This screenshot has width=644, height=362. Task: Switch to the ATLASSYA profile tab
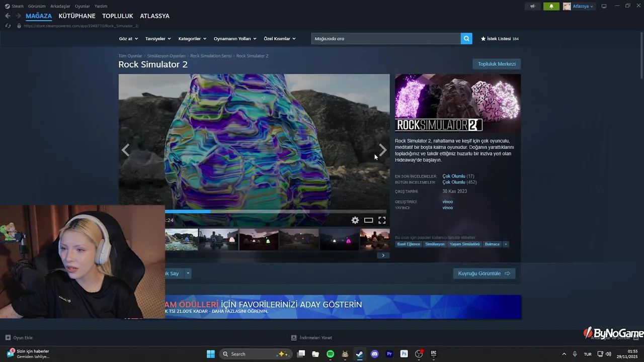tap(154, 16)
